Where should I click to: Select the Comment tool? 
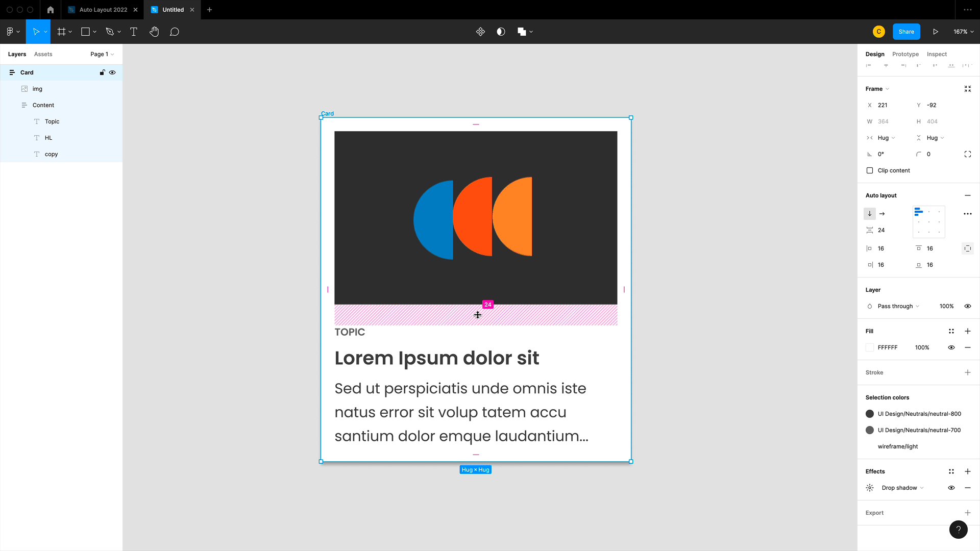point(175,32)
